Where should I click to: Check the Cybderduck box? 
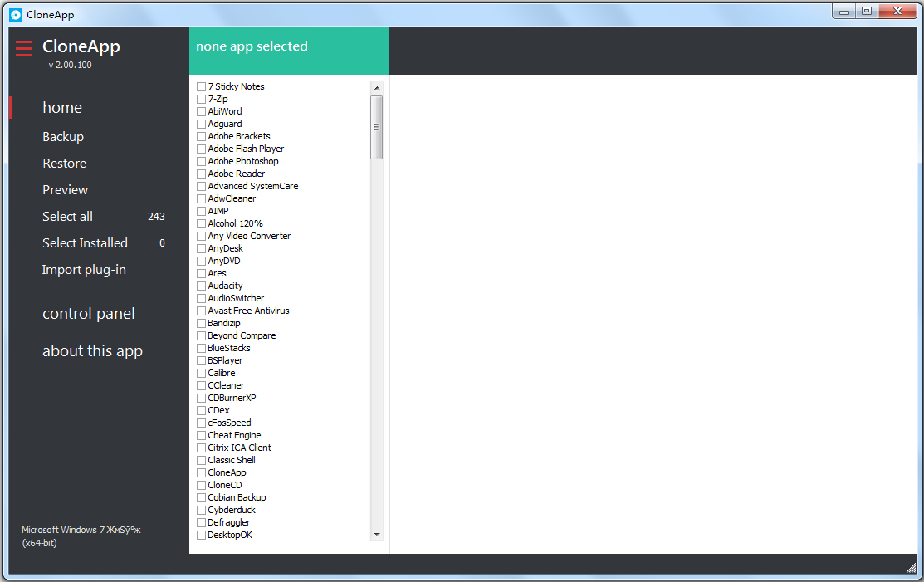pyautogui.click(x=202, y=510)
